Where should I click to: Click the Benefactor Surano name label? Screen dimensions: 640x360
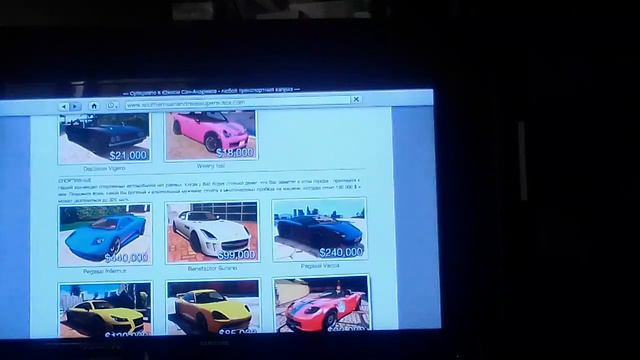click(x=212, y=269)
